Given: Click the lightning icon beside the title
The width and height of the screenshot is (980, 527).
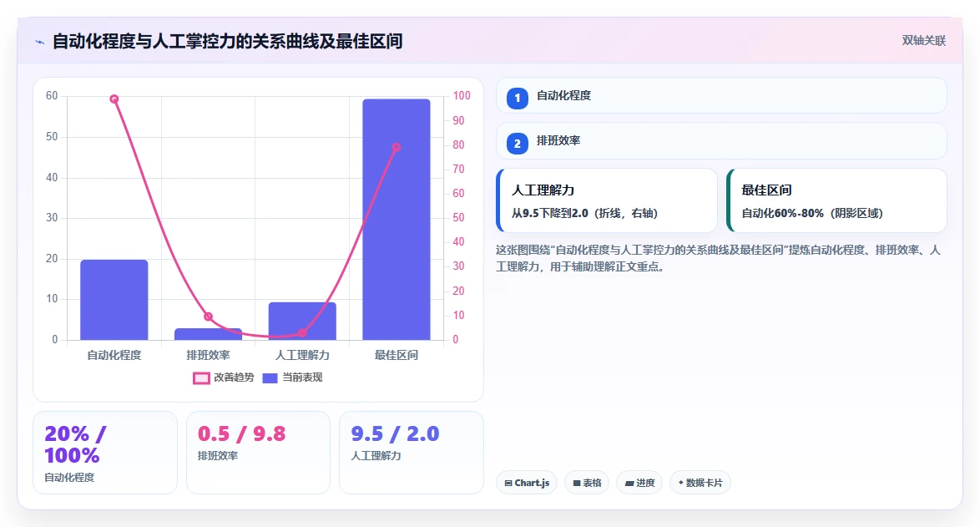Looking at the screenshot, I should point(40,42).
